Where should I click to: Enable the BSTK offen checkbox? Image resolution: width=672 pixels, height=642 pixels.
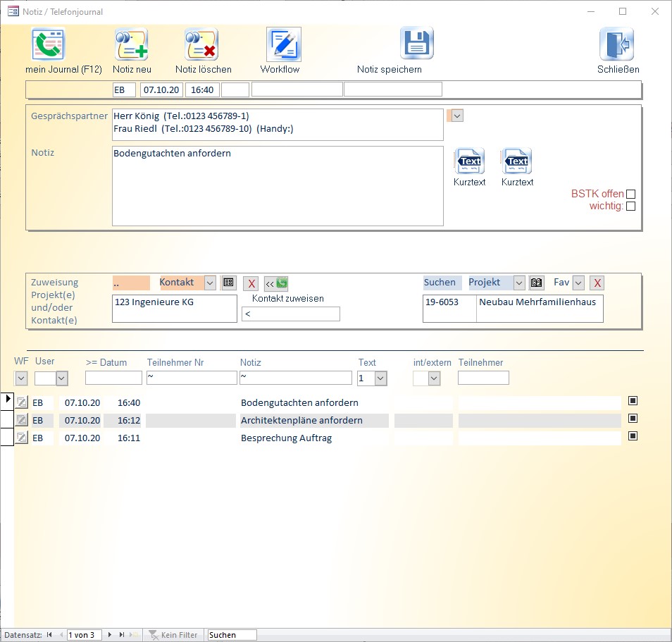click(x=630, y=194)
